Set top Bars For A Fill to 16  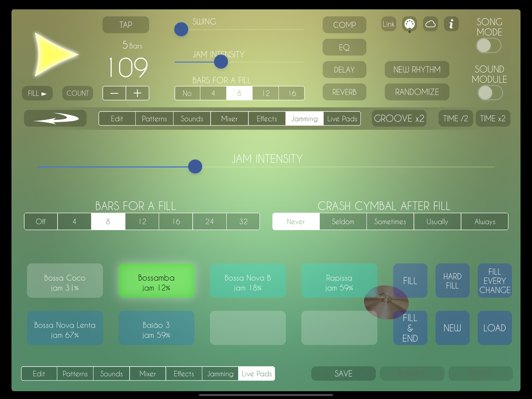[292, 93]
